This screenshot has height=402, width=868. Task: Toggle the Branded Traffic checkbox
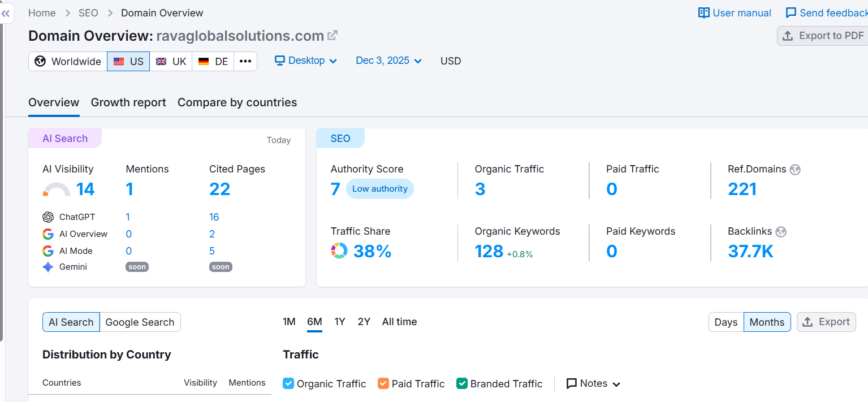(462, 383)
